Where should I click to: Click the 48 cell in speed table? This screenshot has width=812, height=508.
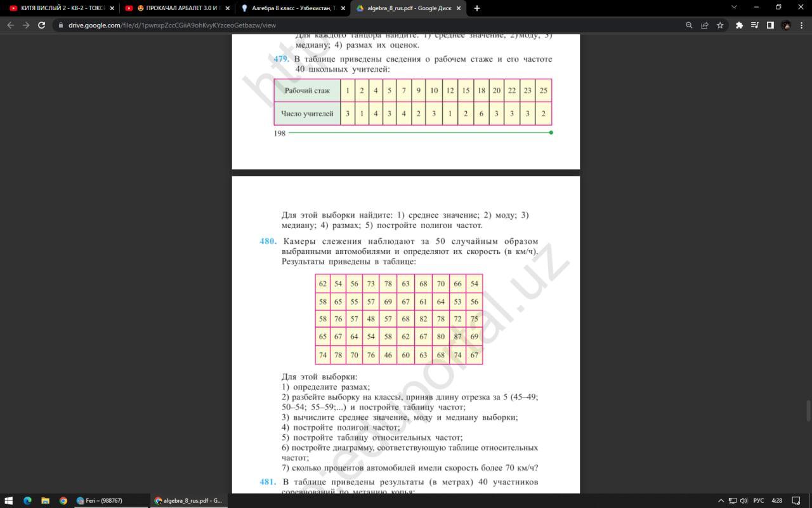pos(371,319)
